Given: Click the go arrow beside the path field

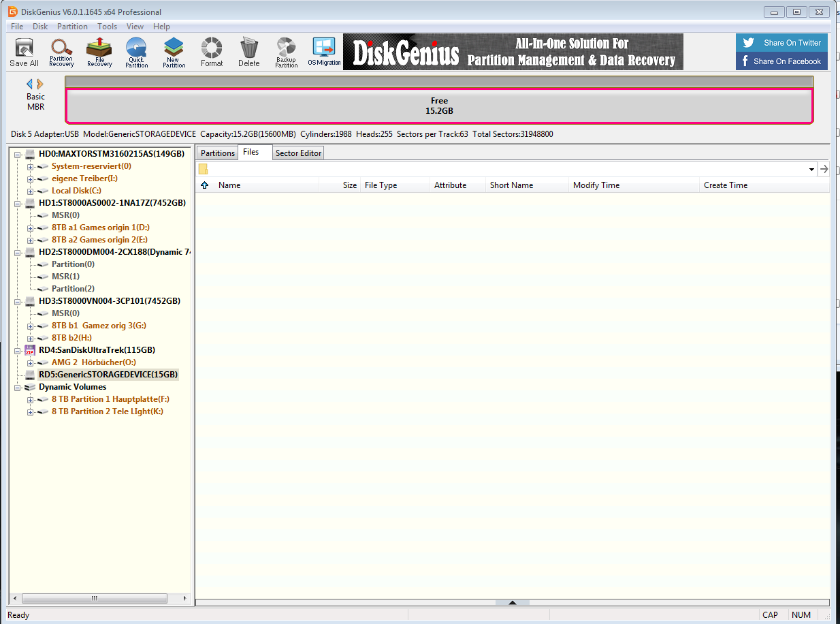Looking at the screenshot, I should [824, 169].
